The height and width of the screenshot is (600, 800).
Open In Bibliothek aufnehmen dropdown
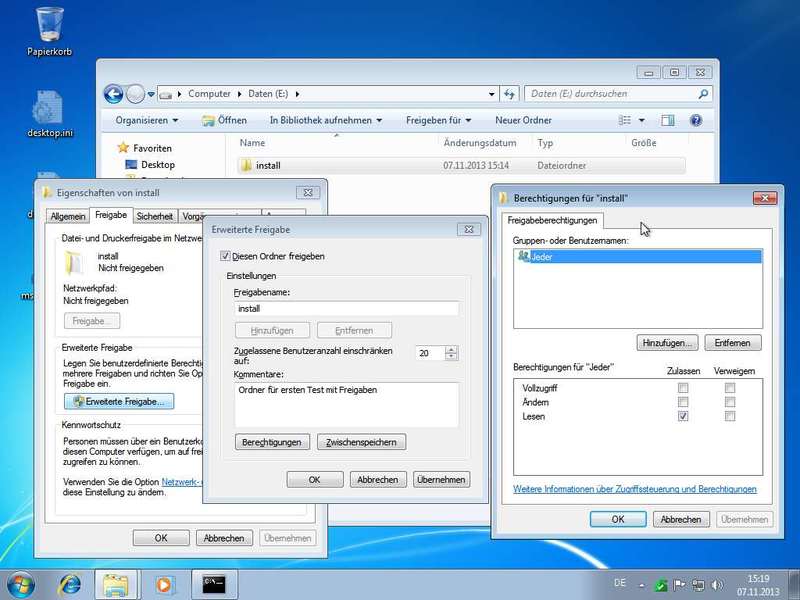pyautogui.click(x=326, y=120)
